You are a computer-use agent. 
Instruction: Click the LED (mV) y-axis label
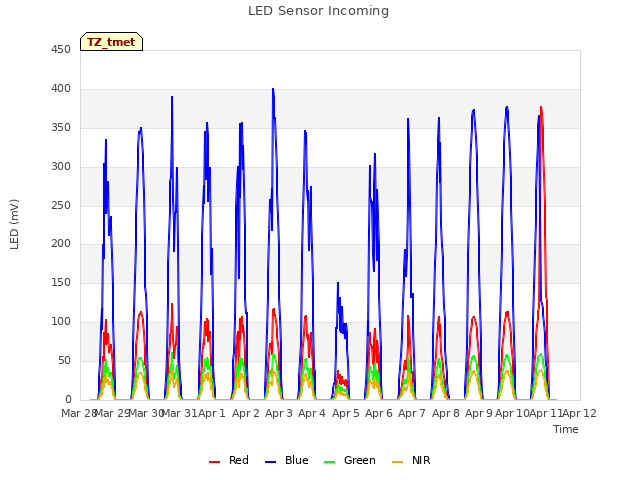14,224
